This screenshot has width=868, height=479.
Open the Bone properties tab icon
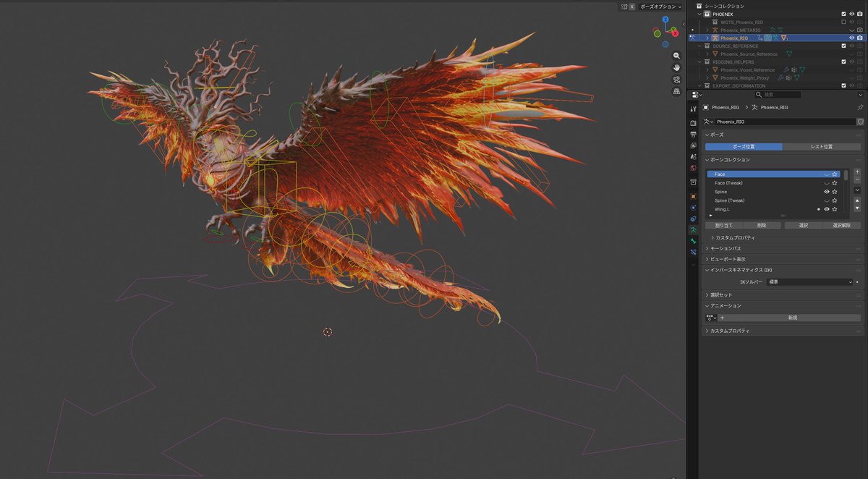coord(694,241)
